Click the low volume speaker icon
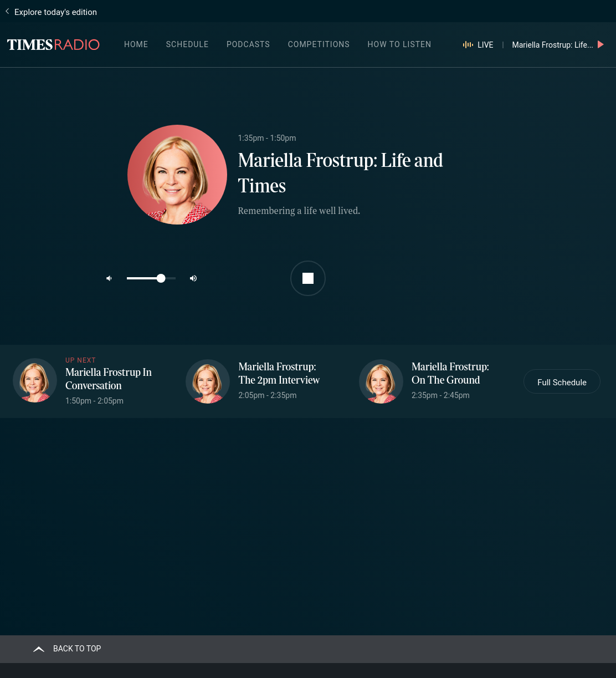The width and height of the screenshot is (616, 678). [x=109, y=278]
